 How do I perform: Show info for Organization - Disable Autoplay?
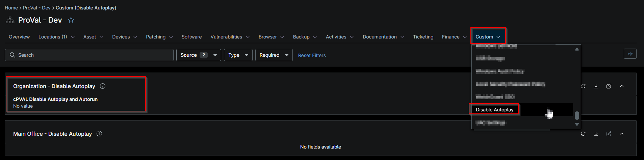(103, 86)
